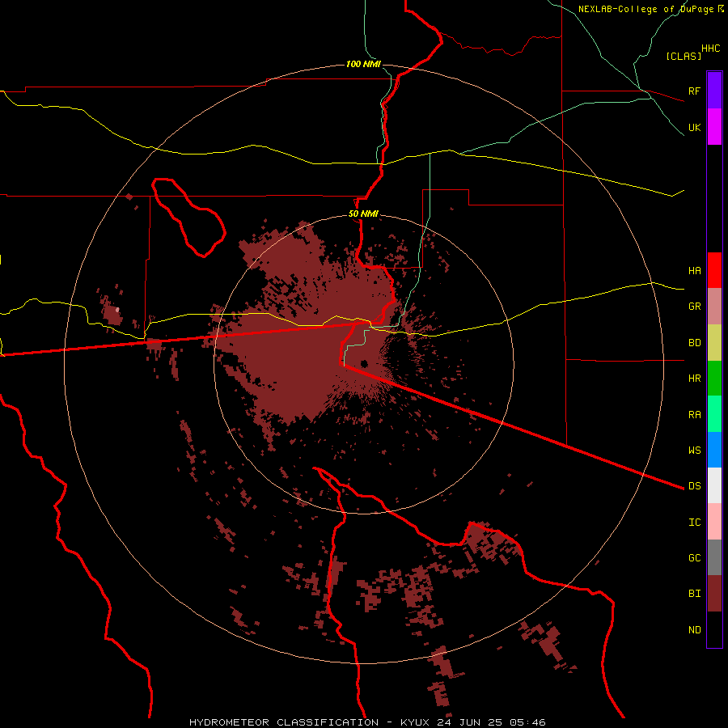Click the UK legend label

pos(695,127)
